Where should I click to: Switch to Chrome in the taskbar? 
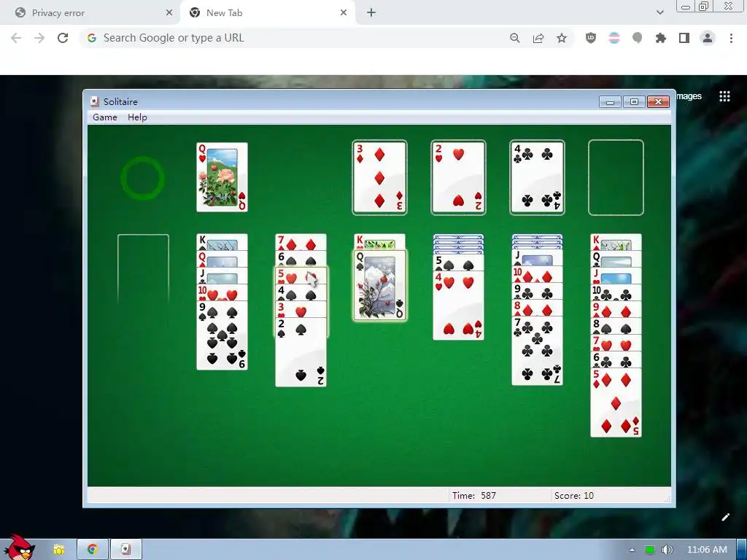[x=93, y=550]
